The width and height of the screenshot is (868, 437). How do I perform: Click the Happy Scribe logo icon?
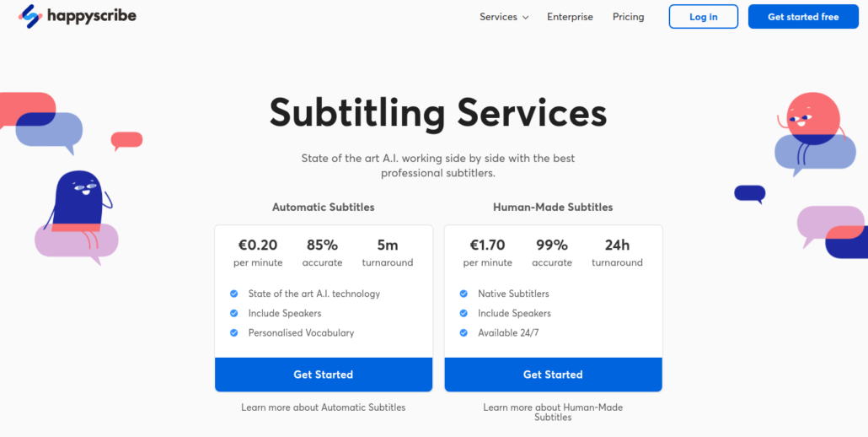[x=30, y=16]
